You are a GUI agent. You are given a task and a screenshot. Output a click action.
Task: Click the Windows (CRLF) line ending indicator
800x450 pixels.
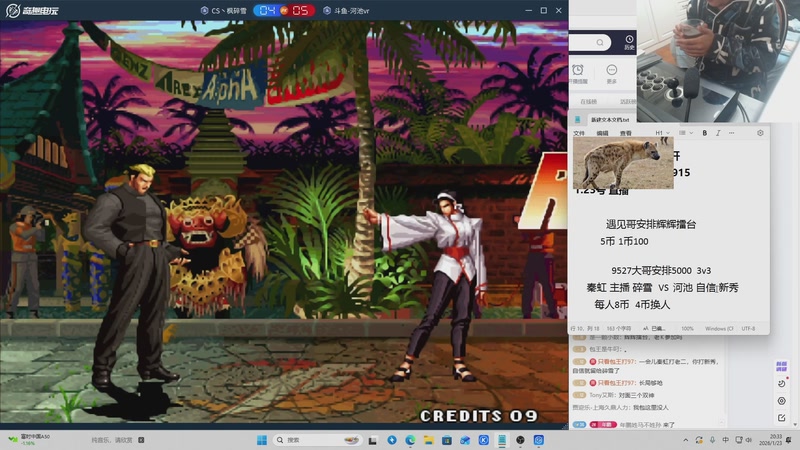(719, 329)
